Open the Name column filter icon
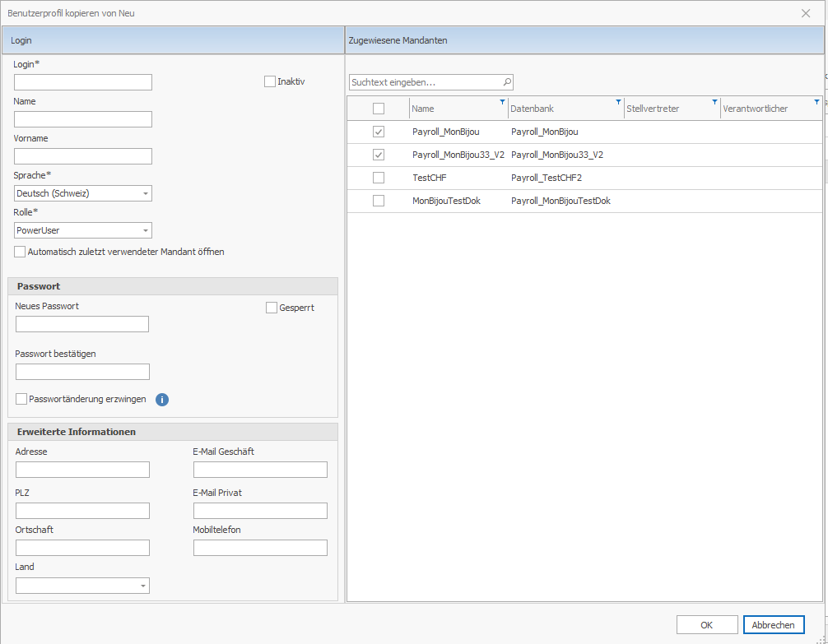The width and height of the screenshot is (828, 644). (503, 102)
